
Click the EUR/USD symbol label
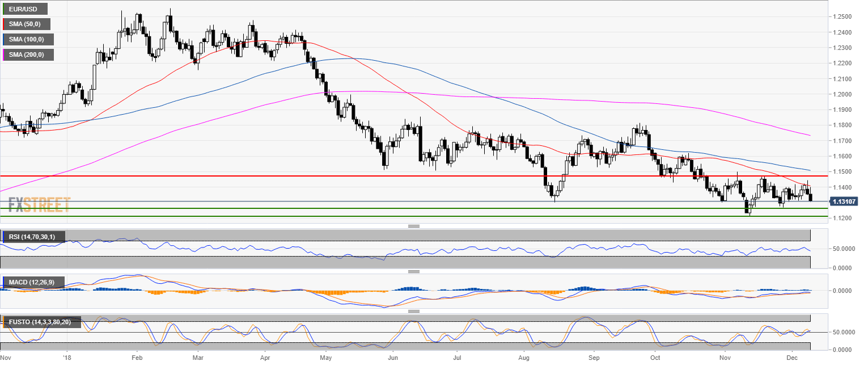[x=25, y=9]
